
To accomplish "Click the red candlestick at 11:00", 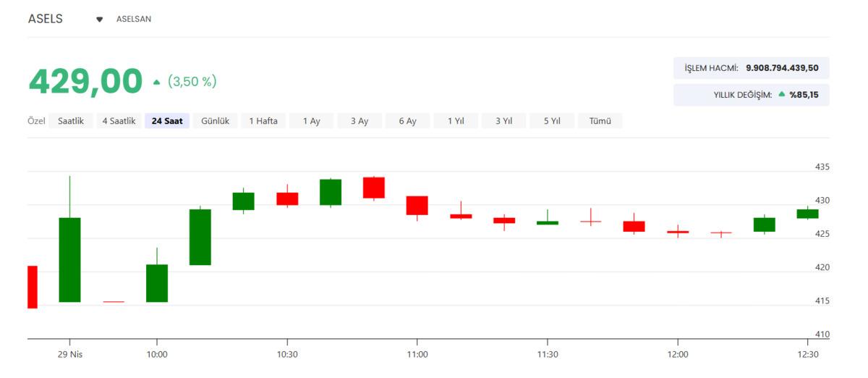I will click(417, 205).
